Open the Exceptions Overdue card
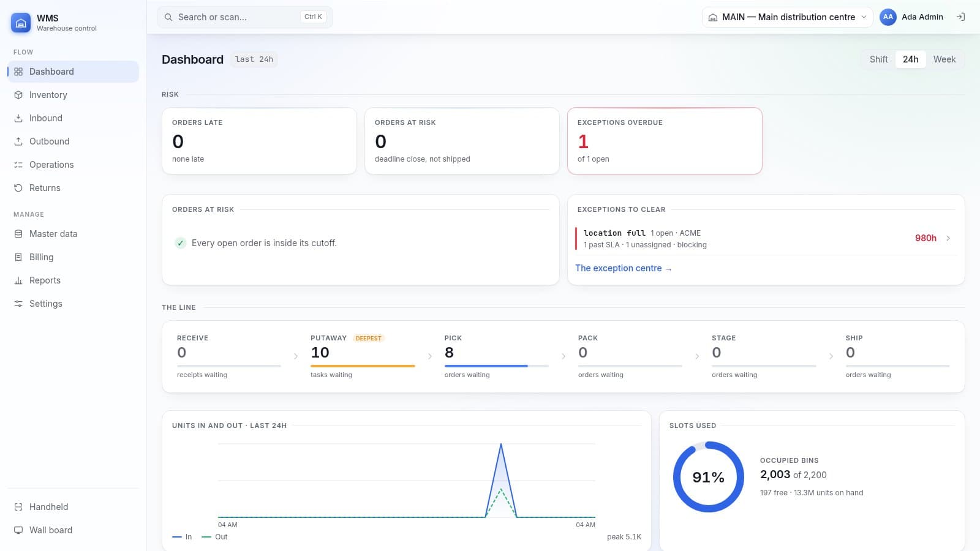Screen dimensions: 980x551 pos(665,141)
